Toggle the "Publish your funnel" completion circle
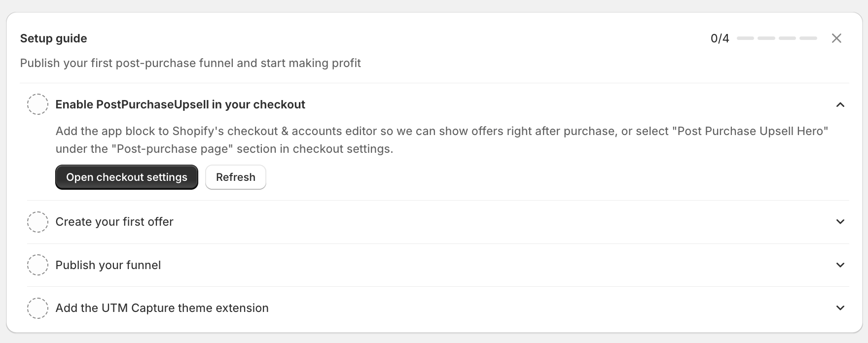The image size is (868, 343). [x=37, y=265]
